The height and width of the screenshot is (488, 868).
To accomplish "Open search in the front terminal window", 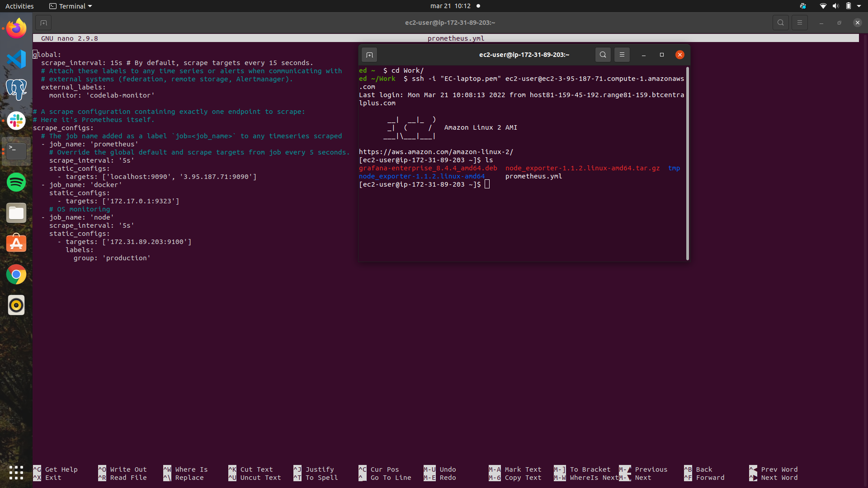I will pos(603,55).
